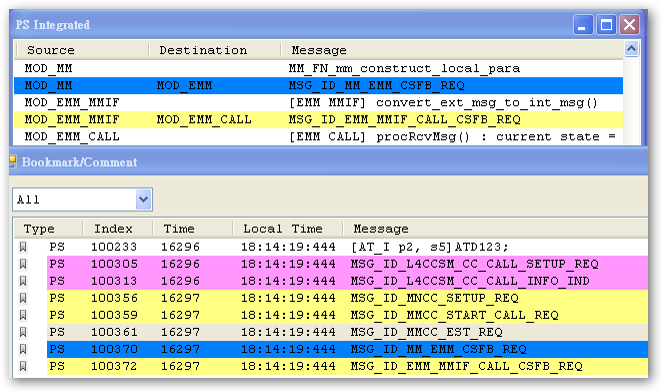Click bookmark icon of row index 100370
662x392 pixels.
[23, 349]
